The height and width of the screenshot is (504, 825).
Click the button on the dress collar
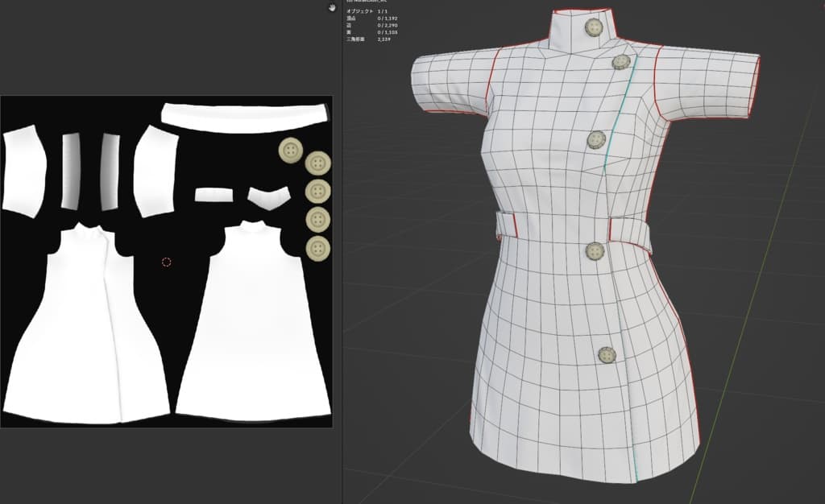[595, 29]
